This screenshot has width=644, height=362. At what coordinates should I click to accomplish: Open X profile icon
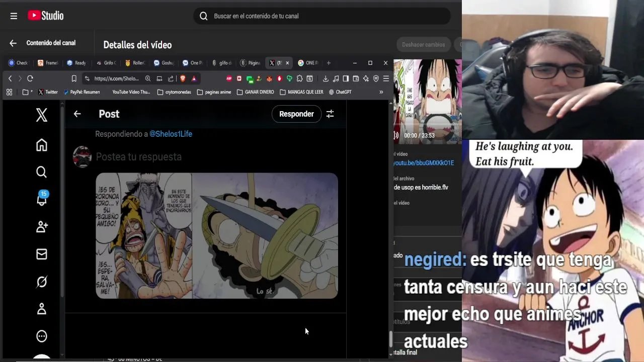click(x=42, y=309)
